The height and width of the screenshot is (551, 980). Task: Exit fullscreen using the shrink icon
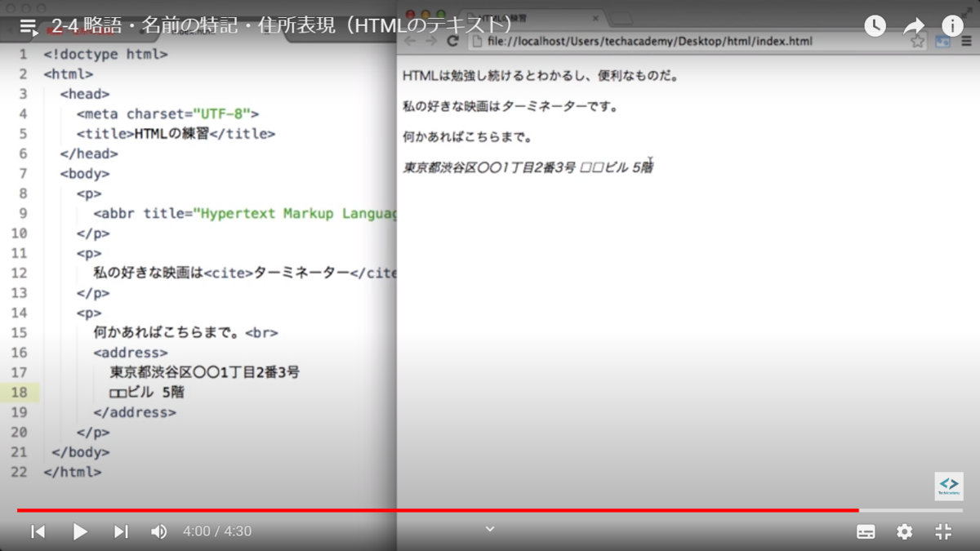pos(943,531)
